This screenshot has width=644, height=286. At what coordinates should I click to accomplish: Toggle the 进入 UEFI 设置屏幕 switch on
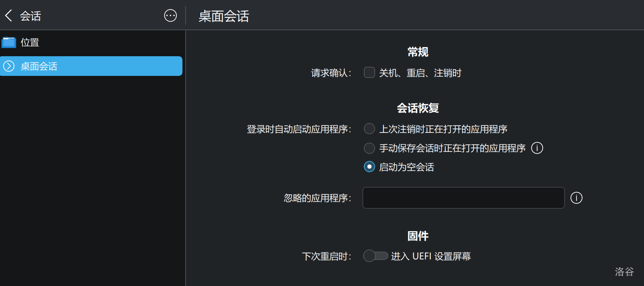[375, 256]
